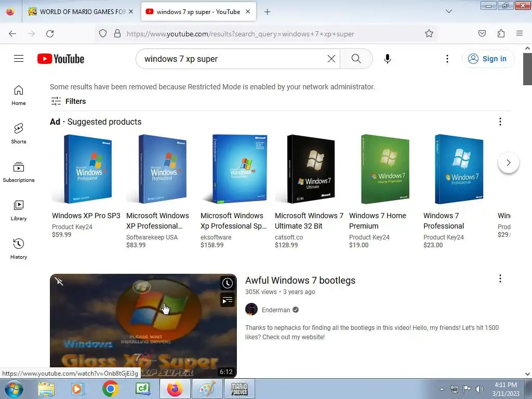532x399 pixels.
Task: Open the Paint taskbar button
Action: click(x=207, y=389)
